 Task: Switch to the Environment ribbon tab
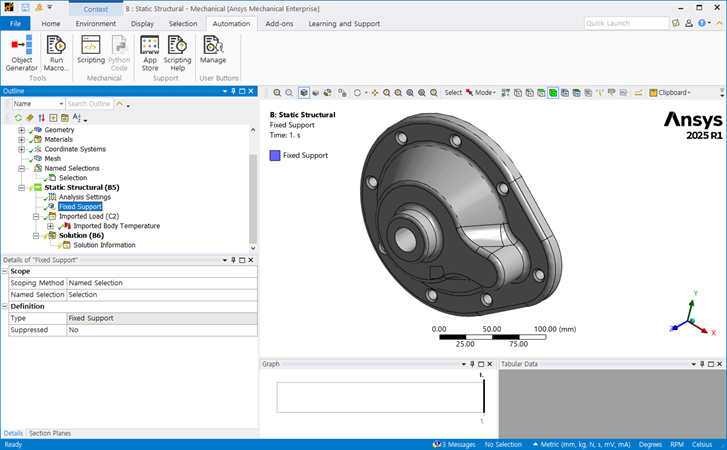[x=96, y=24]
